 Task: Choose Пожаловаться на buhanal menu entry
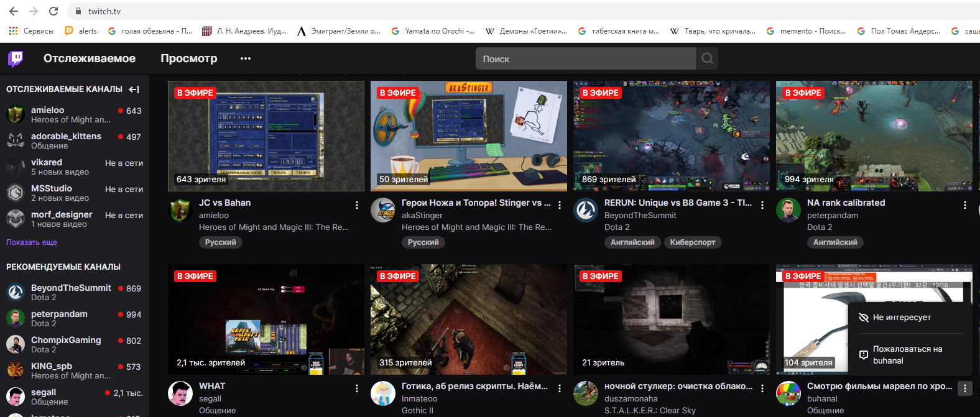(907, 355)
